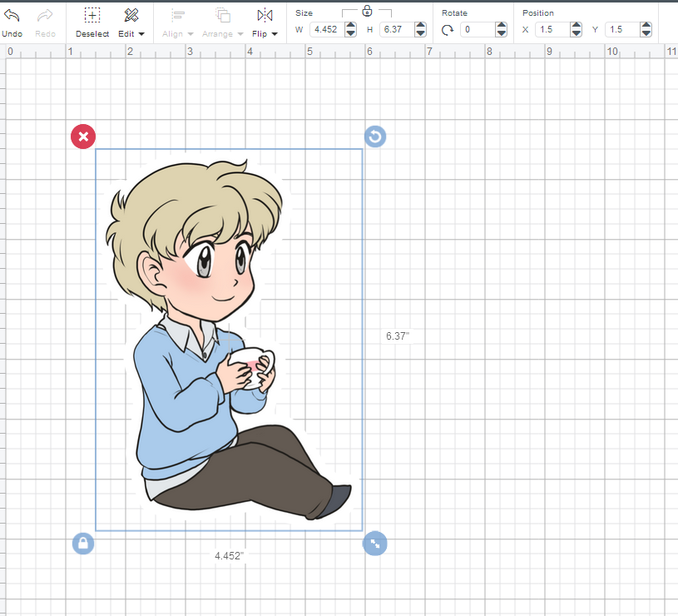Toggle the size aspect ratio lock
Image resolution: width=678 pixels, height=616 pixels.
click(x=367, y=11)
